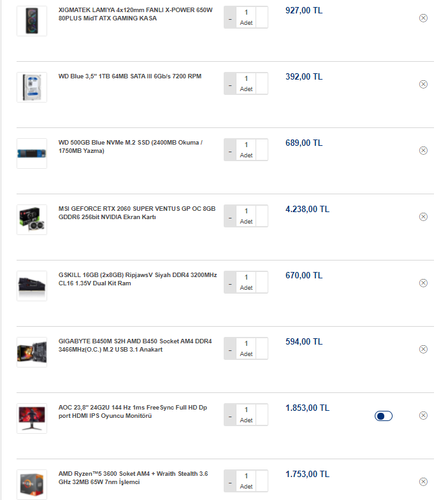Open the MSI GeForce RTX 2060 product link

[137, 213]
